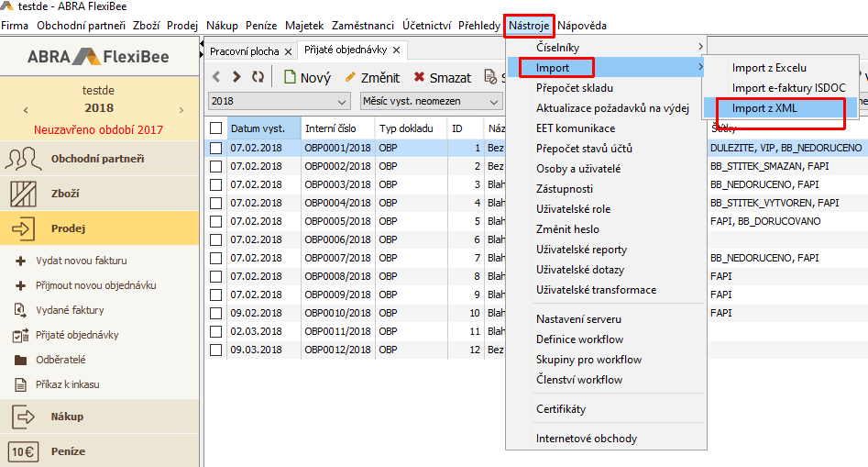Check the box for row OBP0012/2018
This screenshot has width=868, height=467.
(216, 350)
